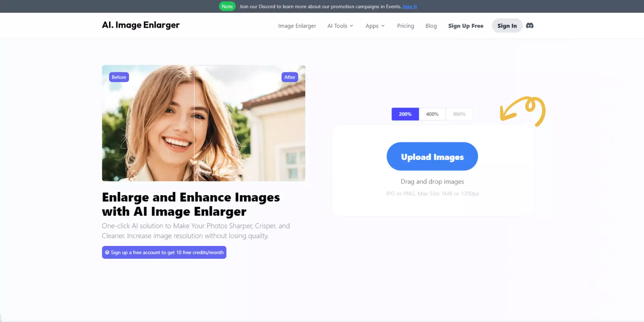Image resolution: width=644 pixels, height=322 pixels.
Task: Click the left arrow on preview
Action: [187, 123]
